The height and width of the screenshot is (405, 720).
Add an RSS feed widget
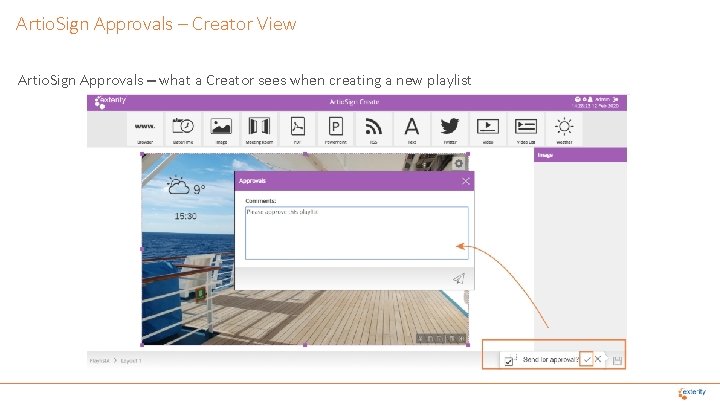[373, 129]
